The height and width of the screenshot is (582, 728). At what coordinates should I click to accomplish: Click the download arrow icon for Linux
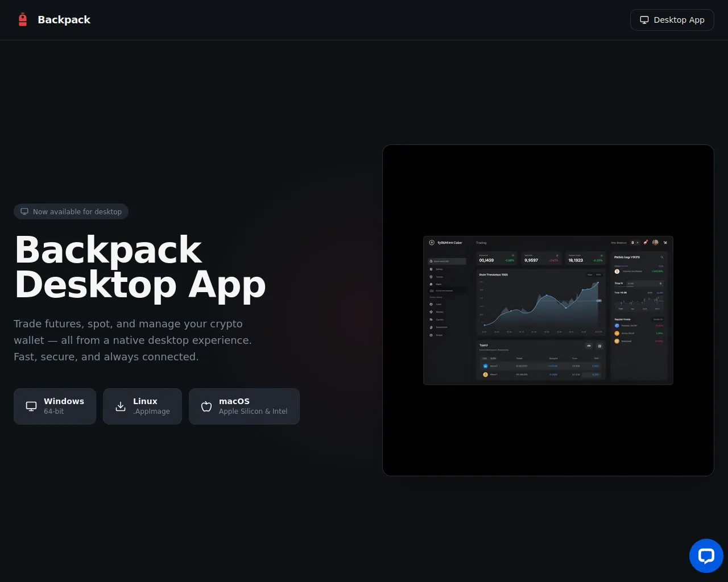(x=121, y=406)
